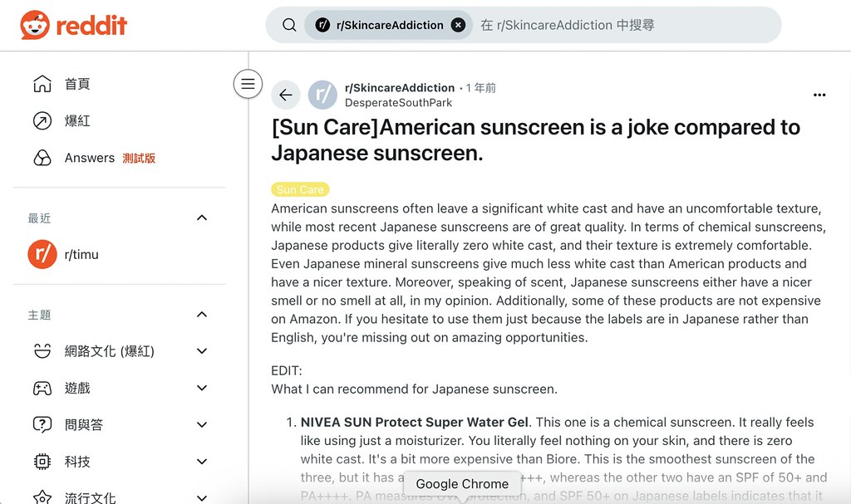Open the 首頁 home icon

(x=42, y=84)
